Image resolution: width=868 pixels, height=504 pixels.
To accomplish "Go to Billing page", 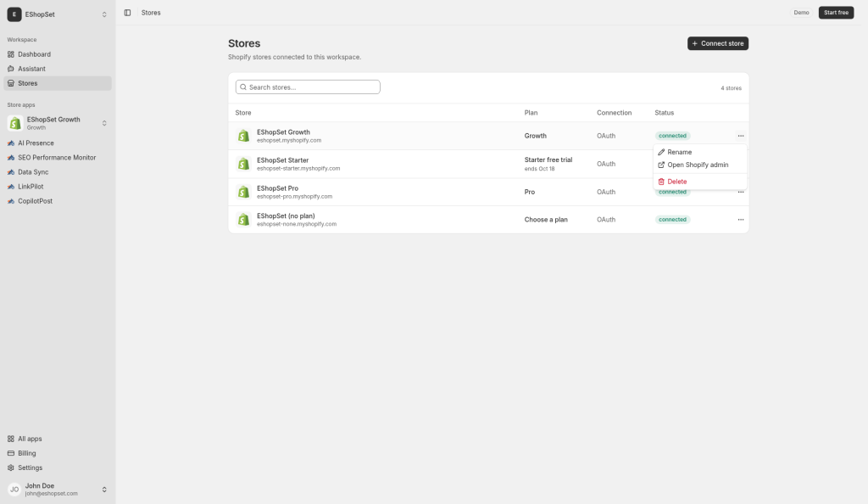I will (58, 453).
